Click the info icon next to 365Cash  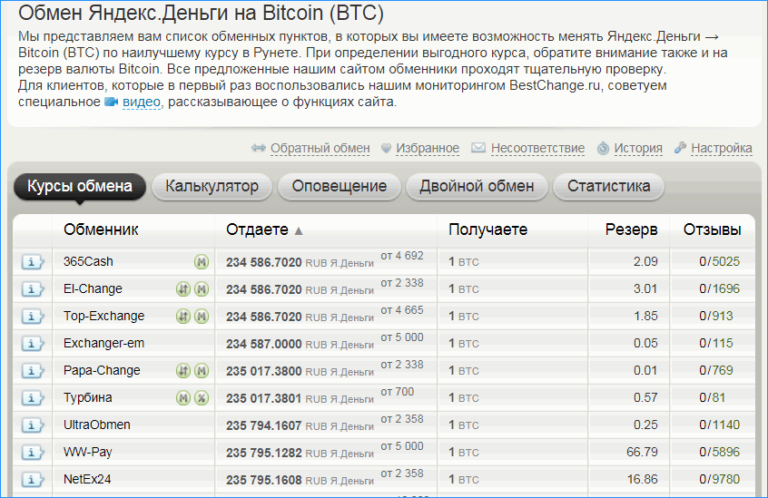[x=33, y=262]
